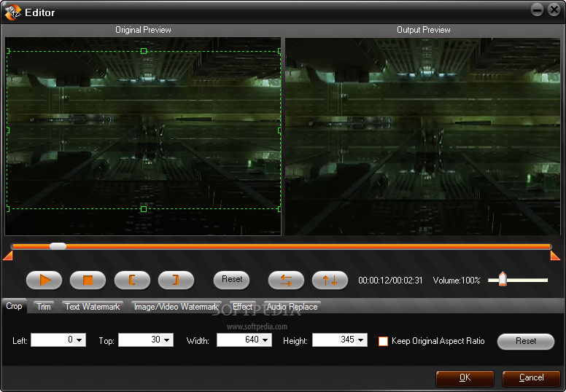Viewport: 566px width, 392px height.
Task: Click top-center crop handle
Action: click(144, 51)
